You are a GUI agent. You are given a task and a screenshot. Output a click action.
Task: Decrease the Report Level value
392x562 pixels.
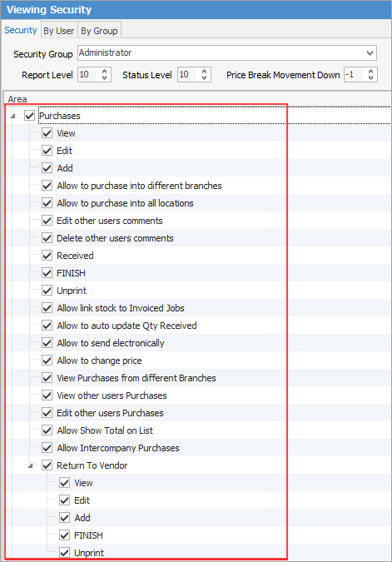point(104,77)
